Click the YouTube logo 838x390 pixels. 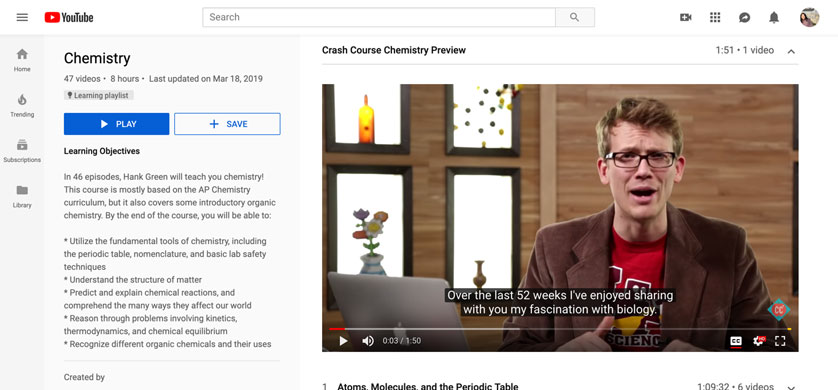tap(69, 18)
